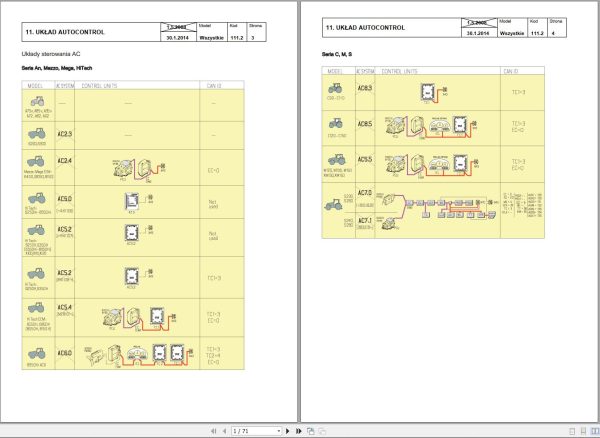Select the two-page facing layout
This screenshot has width=600, height=438.
tap(595, 431)
